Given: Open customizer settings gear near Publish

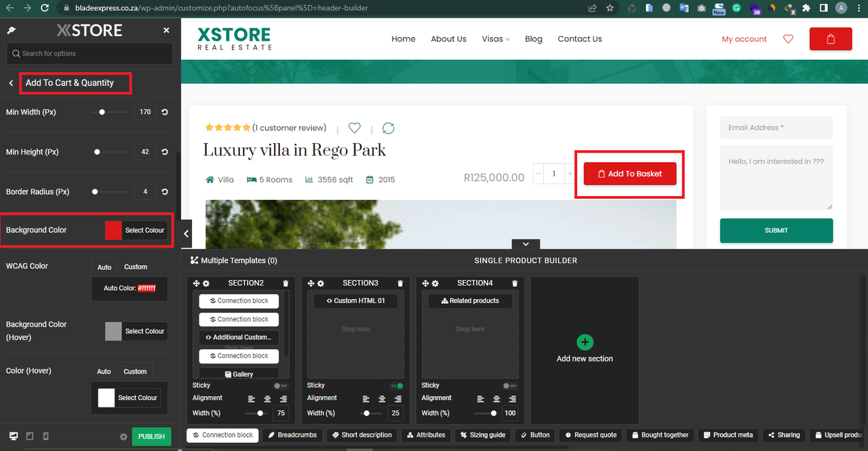Looking at the screenshot, I should pyautogui.click(x=123, y=437).
